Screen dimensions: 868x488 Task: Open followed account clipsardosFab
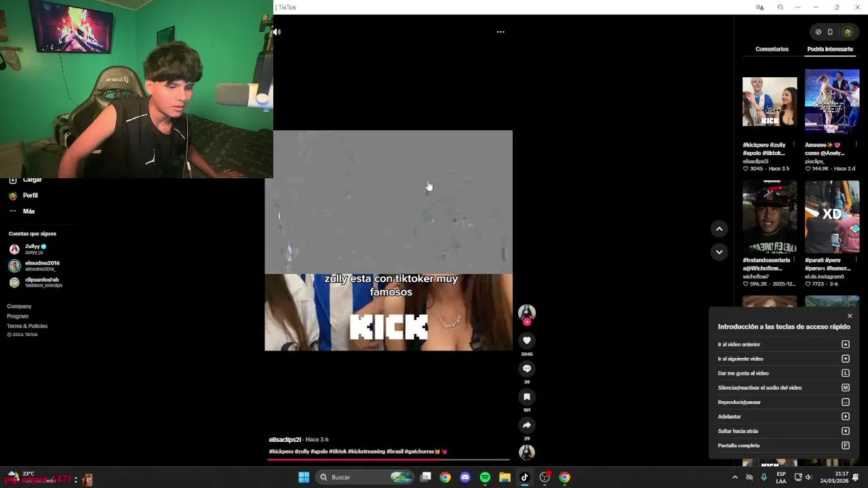point(35,282)
